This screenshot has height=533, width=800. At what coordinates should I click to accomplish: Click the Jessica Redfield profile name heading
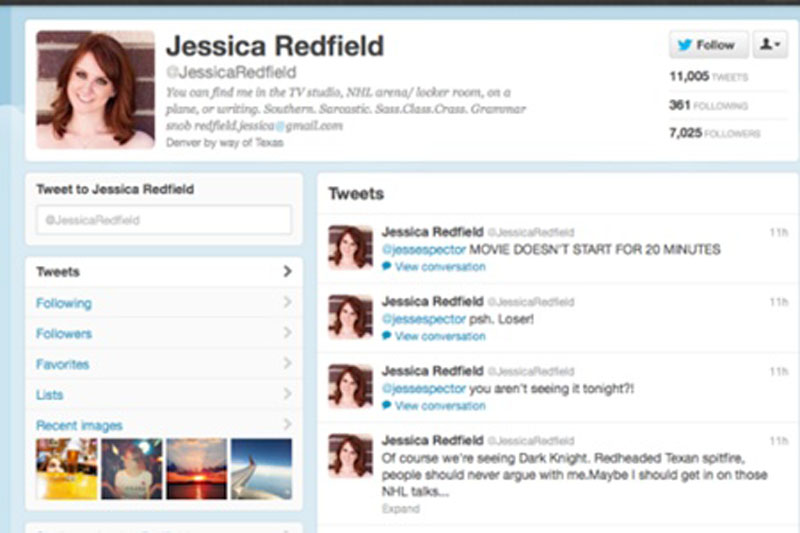pos(275,46)
